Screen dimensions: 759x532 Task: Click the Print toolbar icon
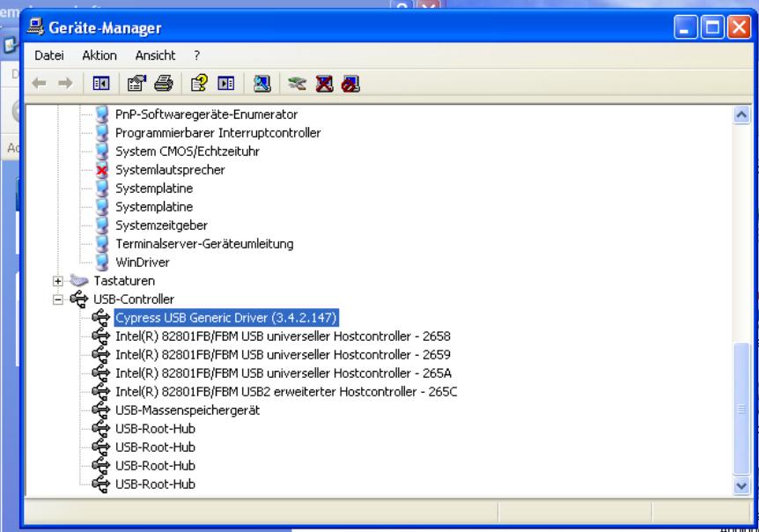tap(164, 84)
